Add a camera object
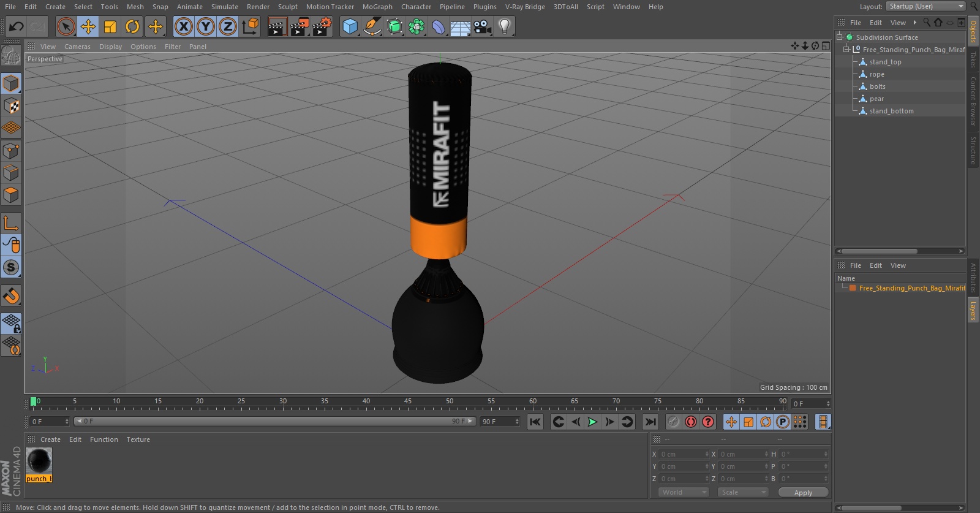Viewport: 980px width, 513px height. click(x=483, y=26)
